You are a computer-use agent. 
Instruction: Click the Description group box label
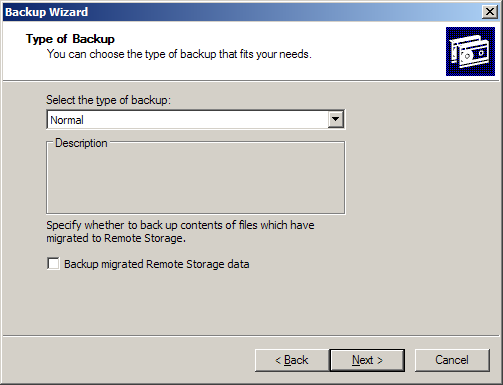tap(81, 143)
